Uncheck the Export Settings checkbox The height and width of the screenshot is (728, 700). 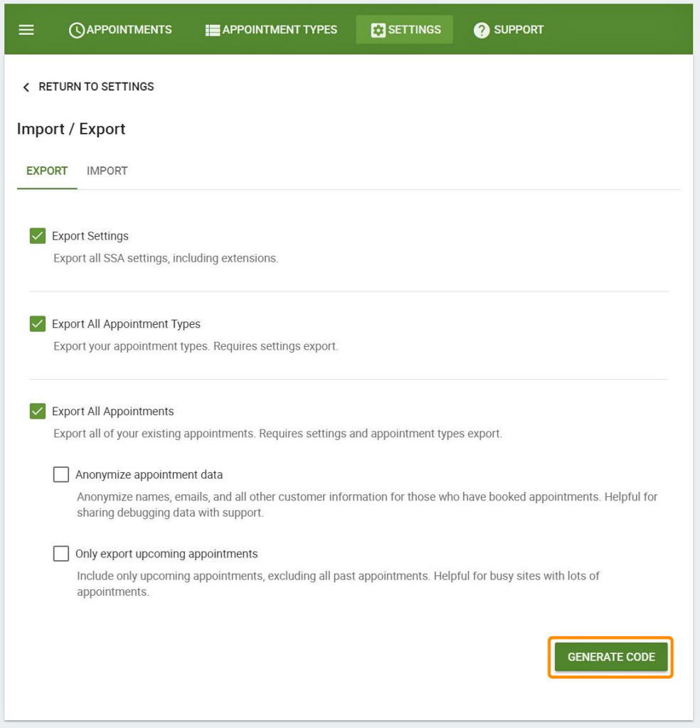(x=38, y=236)
